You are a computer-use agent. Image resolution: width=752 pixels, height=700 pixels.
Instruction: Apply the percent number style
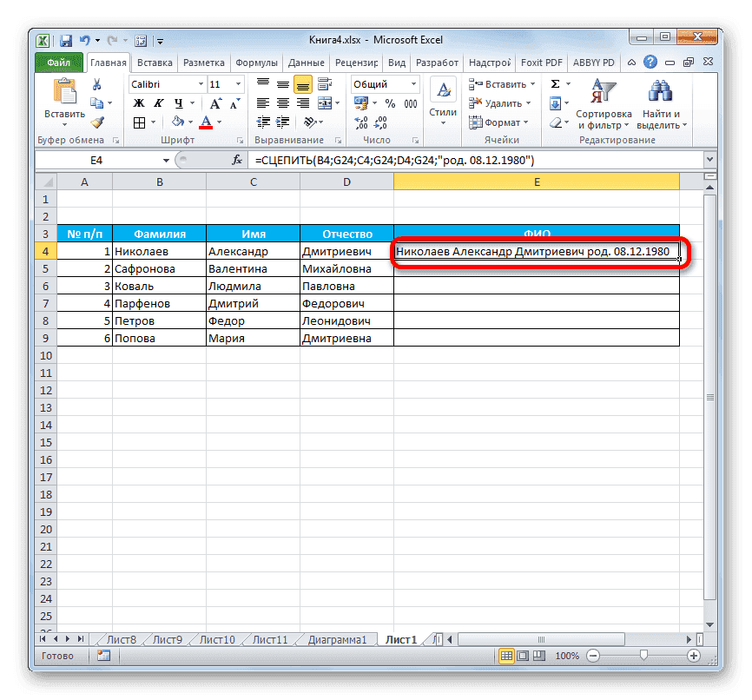pyautogui.click(x=390, y=103)
